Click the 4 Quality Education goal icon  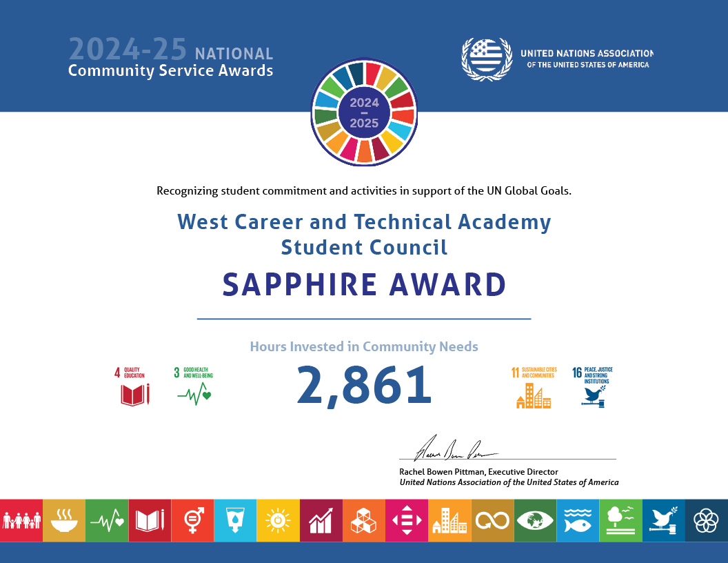tap(132, 386)
